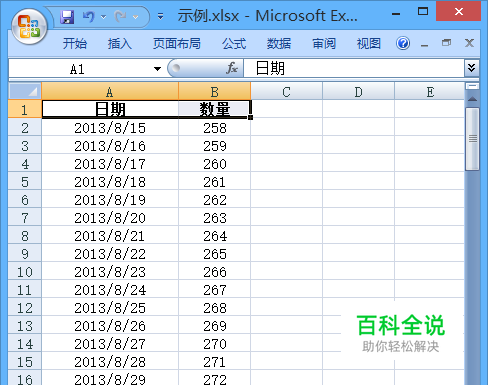The height and width of the screenshot is (385, 488).
Task: Click the formula bar containing 日期
Action: click(x=354, y=69)
